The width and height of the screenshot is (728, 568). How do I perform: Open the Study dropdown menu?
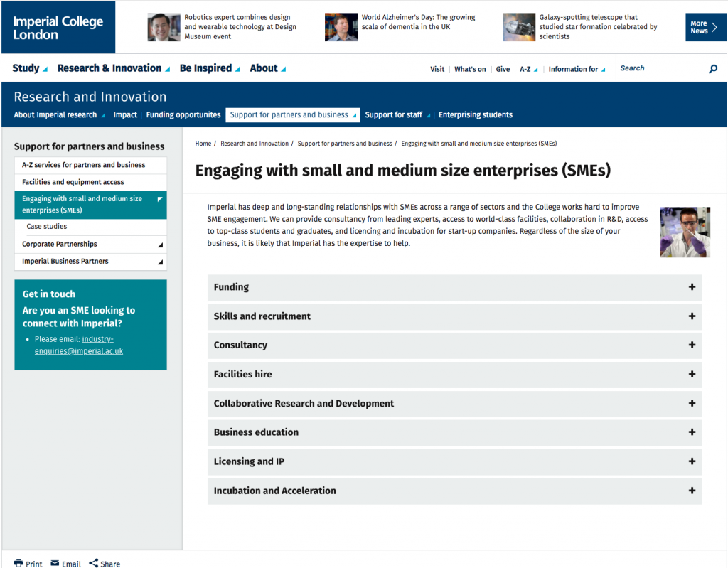pos(30,68)
